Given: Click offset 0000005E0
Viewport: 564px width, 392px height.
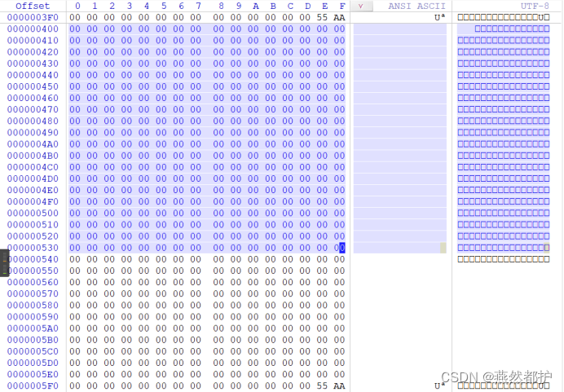Looking at the screenshot, I should tap(33, 374).
